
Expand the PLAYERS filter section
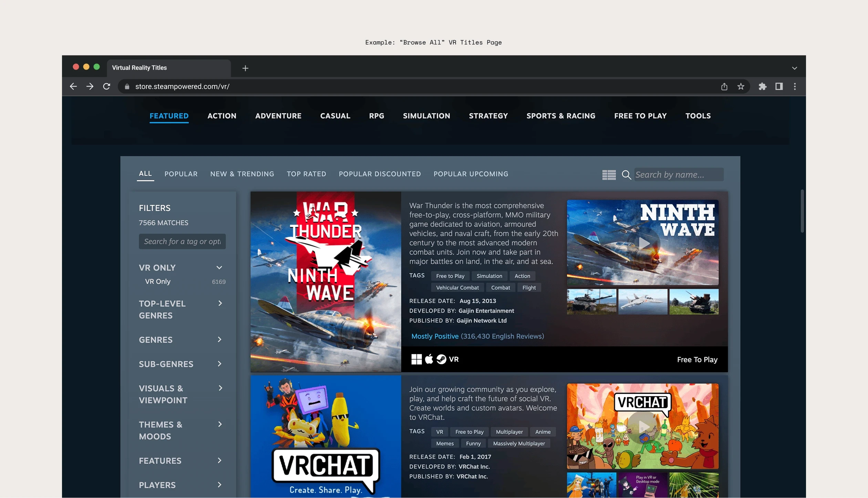(220, 485)
